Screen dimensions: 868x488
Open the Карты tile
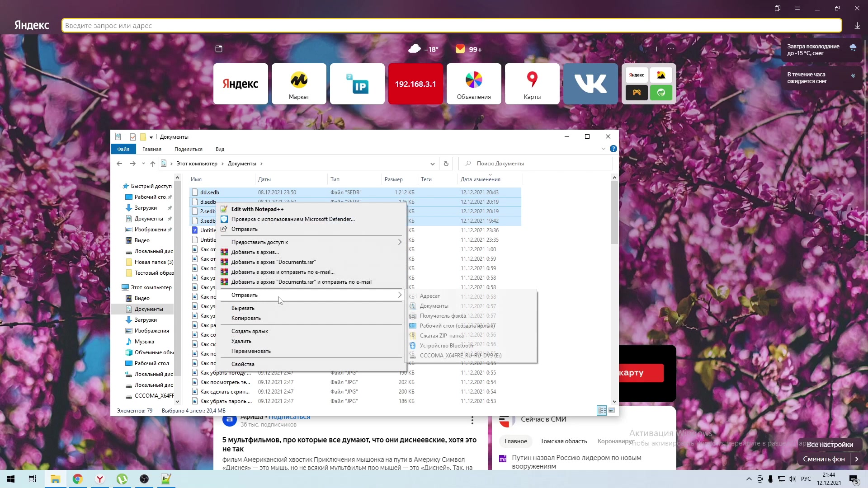[x=532, y=84]
